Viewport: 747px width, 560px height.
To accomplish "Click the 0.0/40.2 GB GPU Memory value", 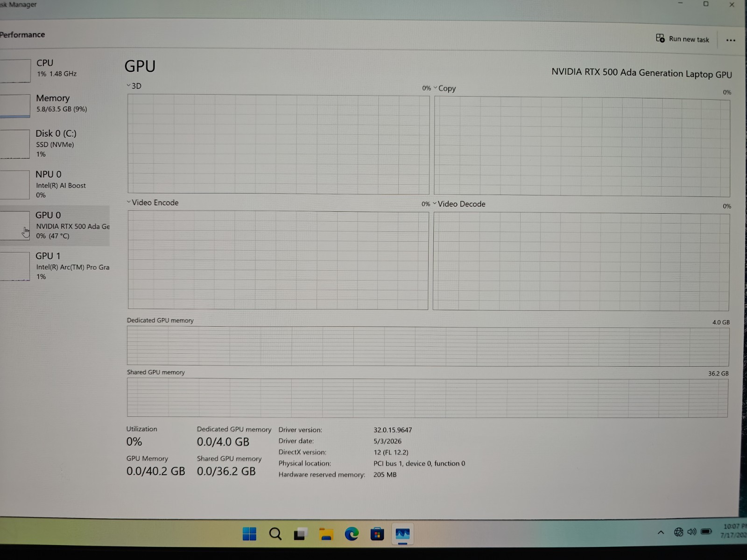I will point(155,471).
